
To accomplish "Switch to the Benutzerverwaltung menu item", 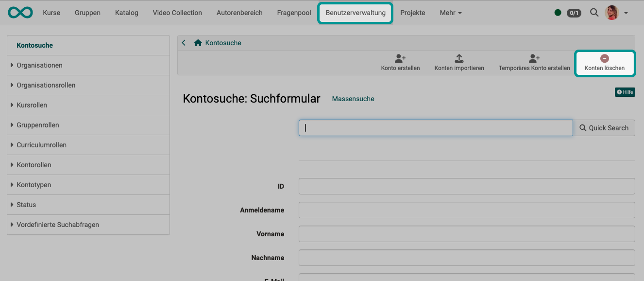I will pyautogui.click(x=355, y=13).
